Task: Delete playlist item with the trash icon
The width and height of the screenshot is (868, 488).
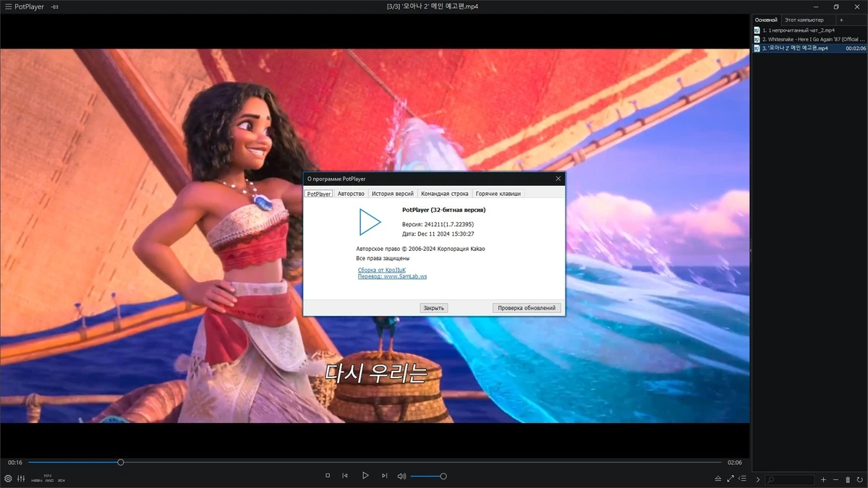Action: 848,479
